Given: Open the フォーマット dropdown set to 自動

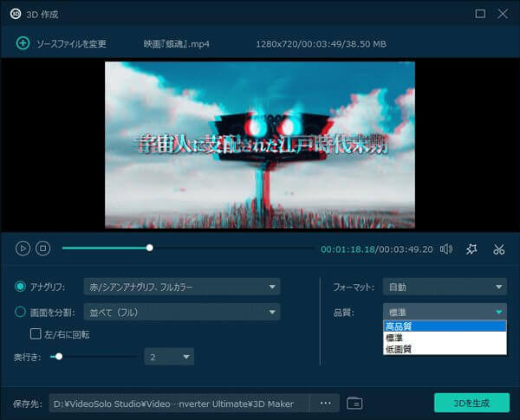Looking at the screenshot, I should pyautogui.click(x=445, y=287).
